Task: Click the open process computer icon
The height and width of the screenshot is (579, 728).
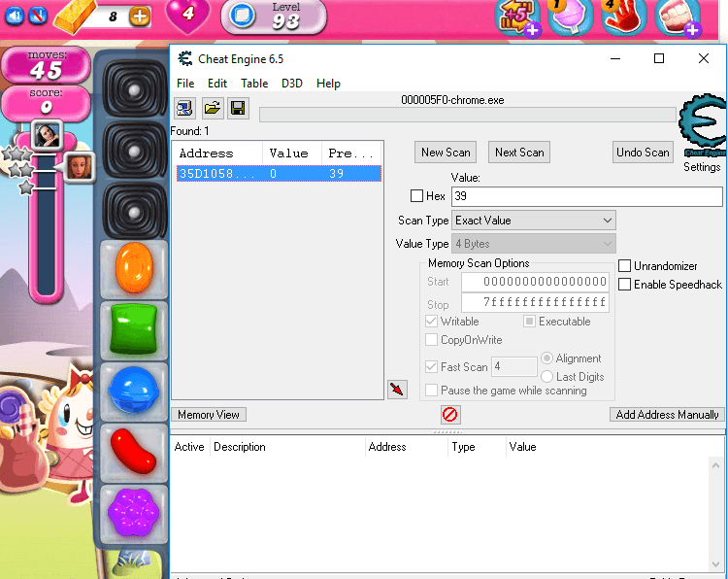Action: tap(184, 109)
